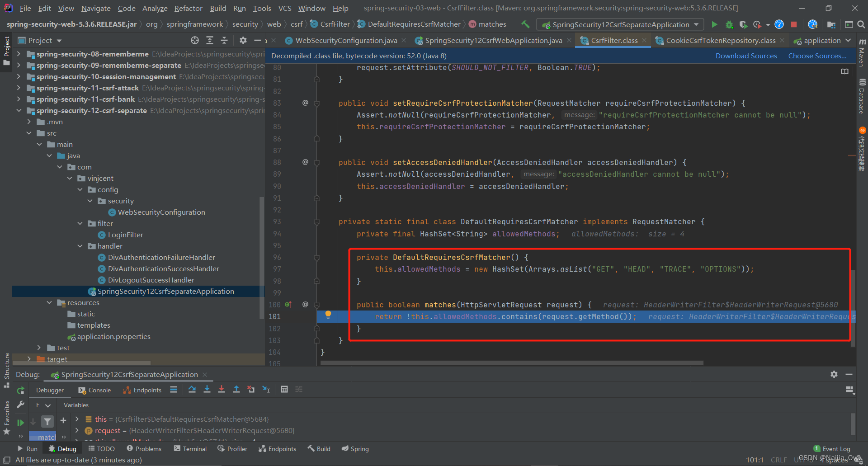Run SpringSecurity12CsrfSeparateApplication with green play icon
Viewport: 868px width, 466px height.
(x=714, y=24)
